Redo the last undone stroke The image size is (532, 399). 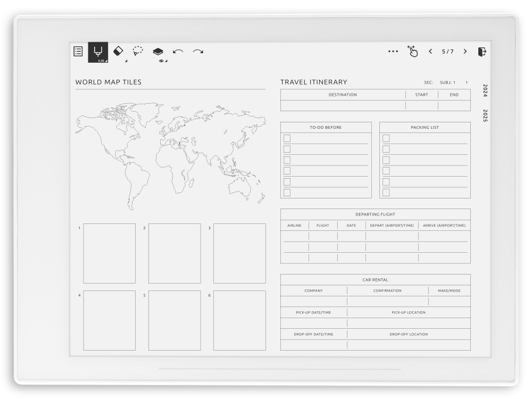coord(198,52)
